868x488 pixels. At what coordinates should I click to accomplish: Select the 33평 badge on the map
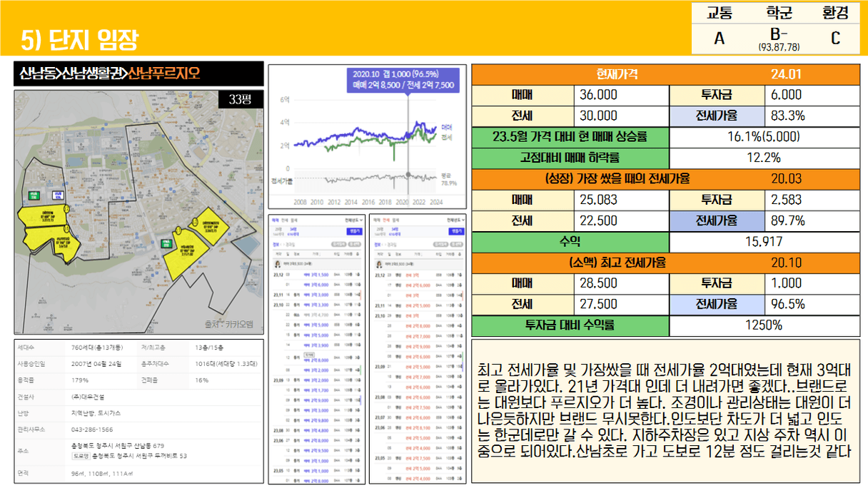point(239,99)
